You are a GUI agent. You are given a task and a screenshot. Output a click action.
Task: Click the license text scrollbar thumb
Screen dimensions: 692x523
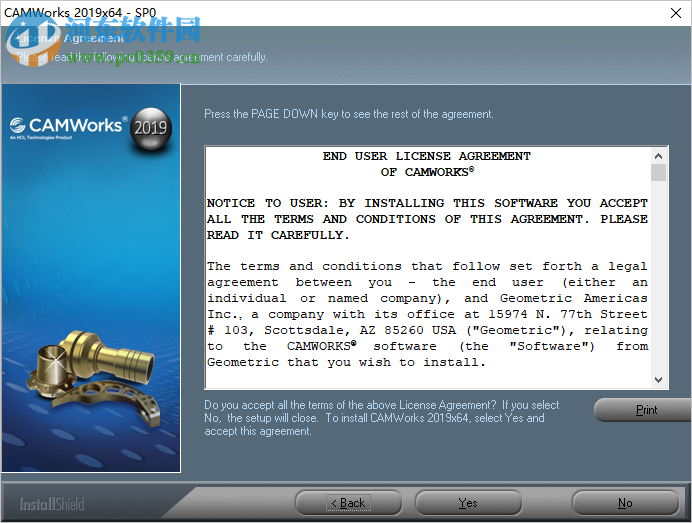coord(658,172)
